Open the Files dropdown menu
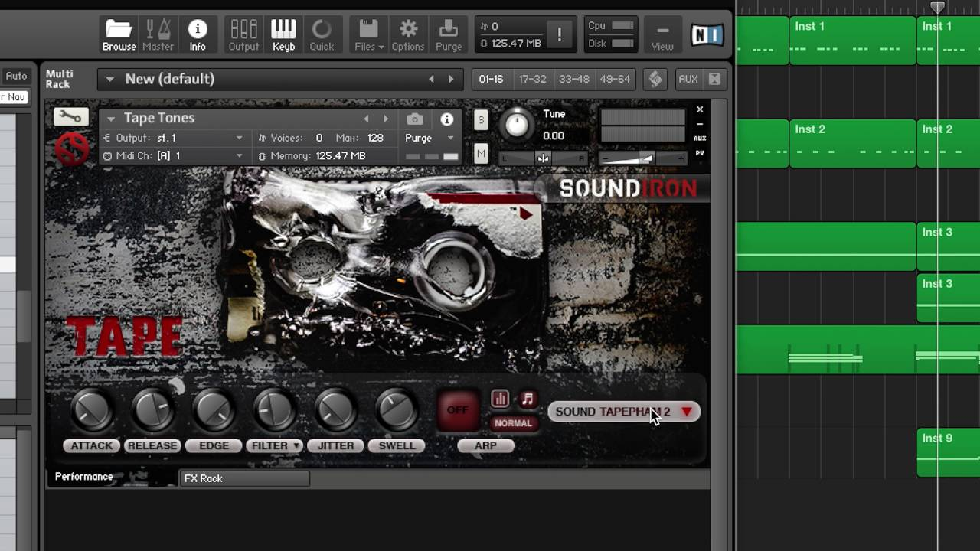980x551 pixels. [368, 35]
